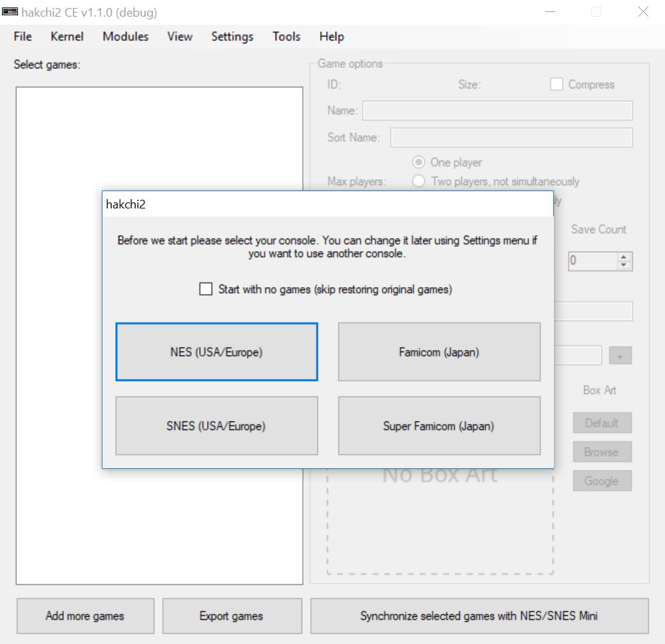Click the Default box art button
Screen dimensions: 665x644
click(602, 423)
